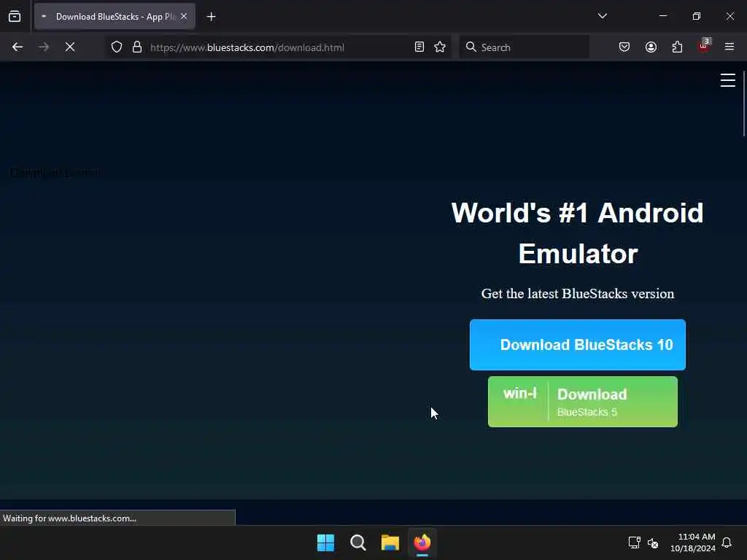The height and width of the screenshot is (560, 747).
Task: Click the Firefox taskbar icon
Action: click(x=422, y=542)
